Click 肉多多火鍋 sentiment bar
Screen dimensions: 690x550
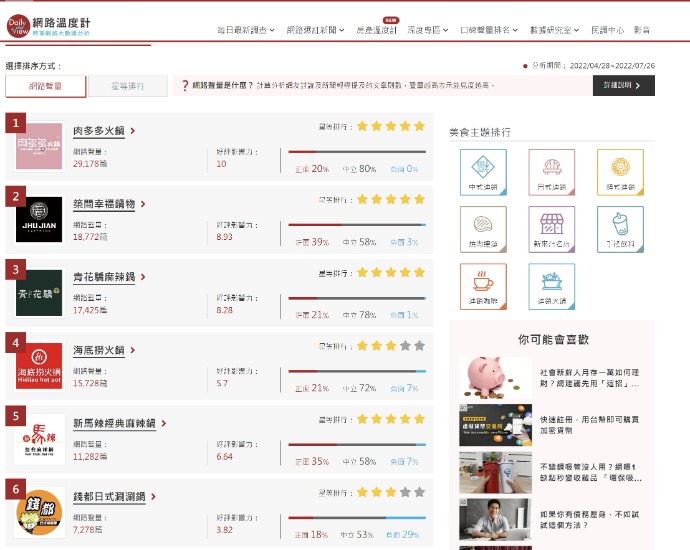pyautogui.click(x=357, y=152)
